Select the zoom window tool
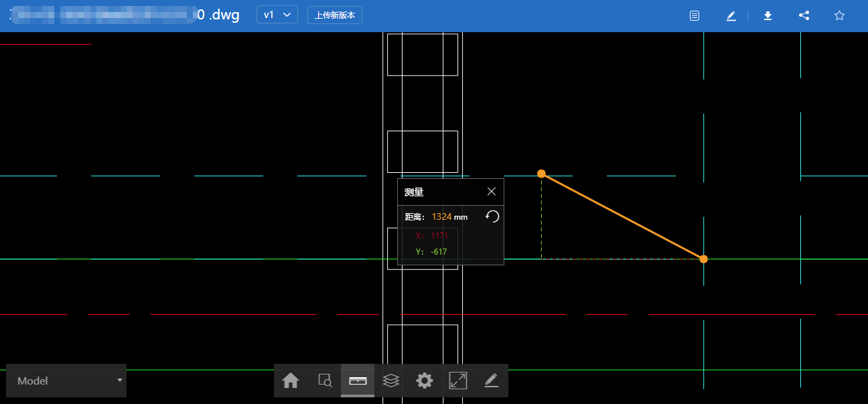 tap(325, 381)
